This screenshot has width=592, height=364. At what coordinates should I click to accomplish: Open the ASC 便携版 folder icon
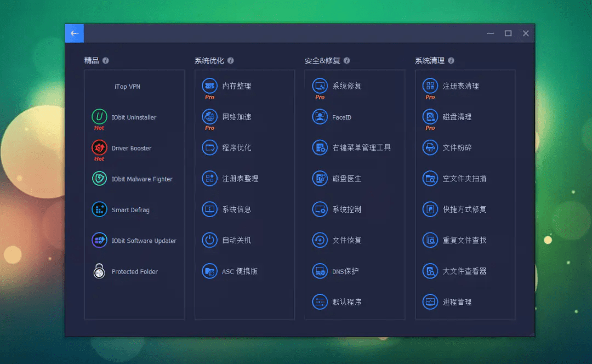tap(209, 271)
